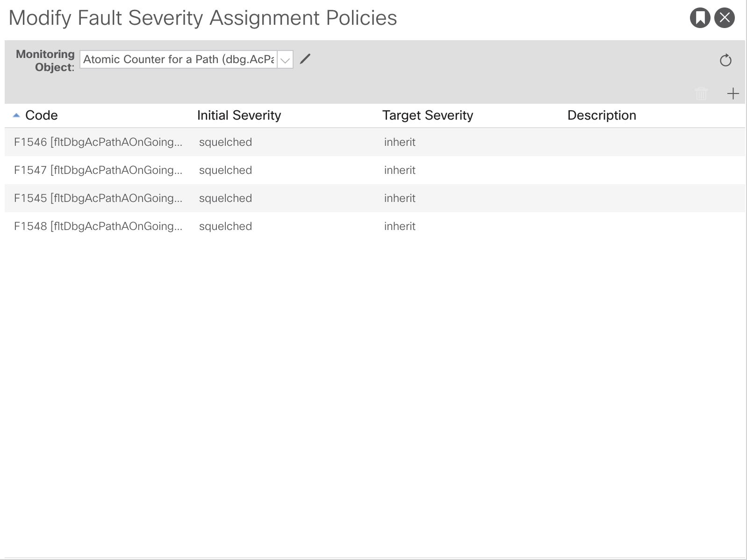Screen dimensions: 747x560
Task: Click the bookmark icon in the title bar
Action: [700, 18]
